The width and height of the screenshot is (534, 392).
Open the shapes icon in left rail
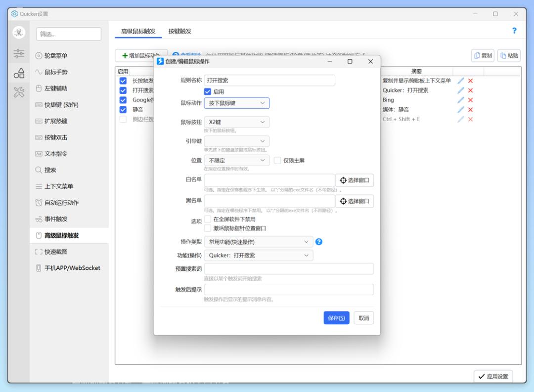click(19, 73)
